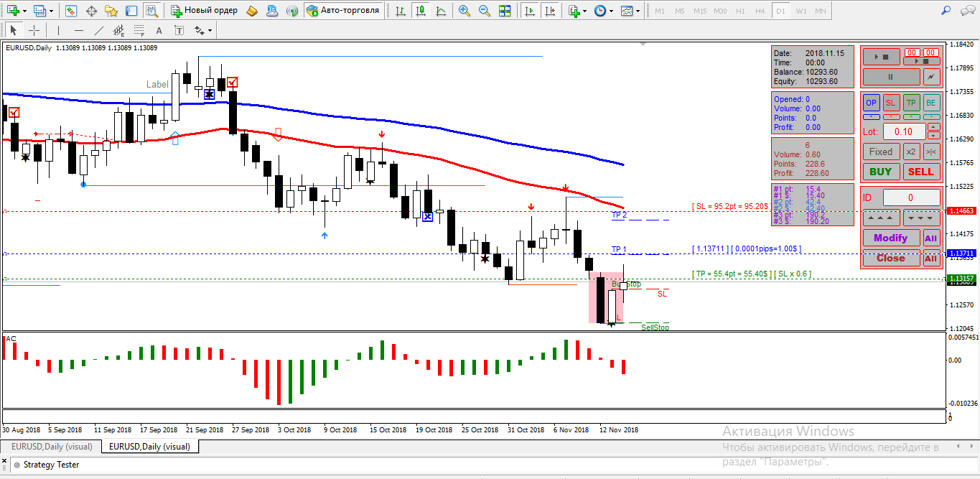
Task: Open the periodicity clock icon
Action: (599, 11)
